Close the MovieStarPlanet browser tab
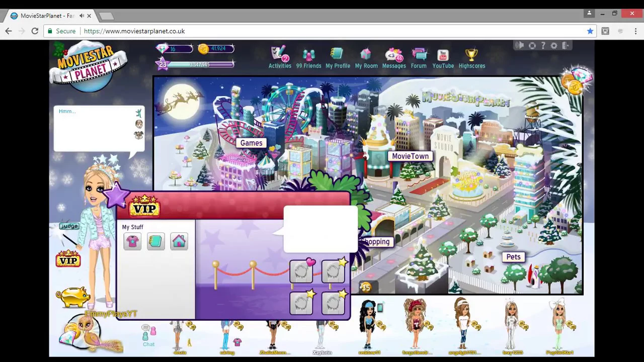644x362 pixels. [89, 16]
